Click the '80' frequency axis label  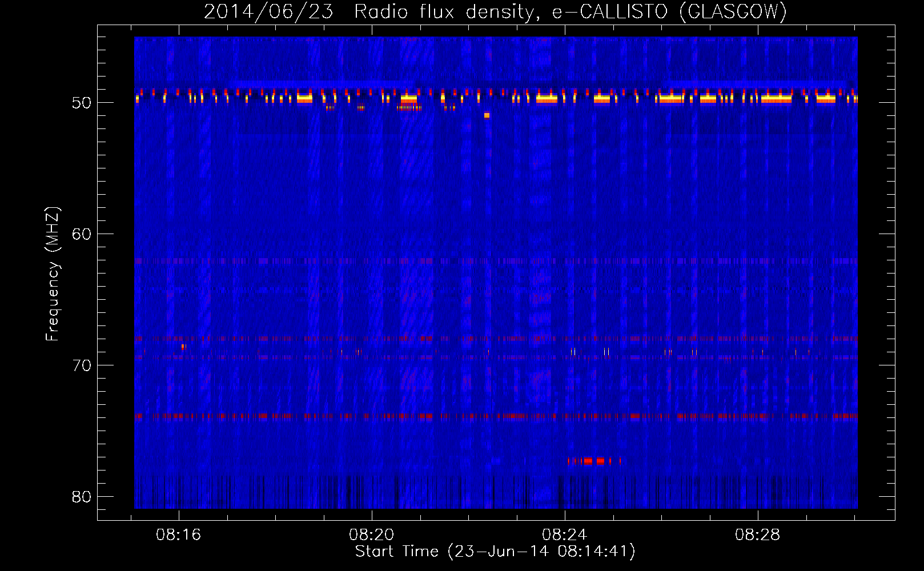(82, 497)
